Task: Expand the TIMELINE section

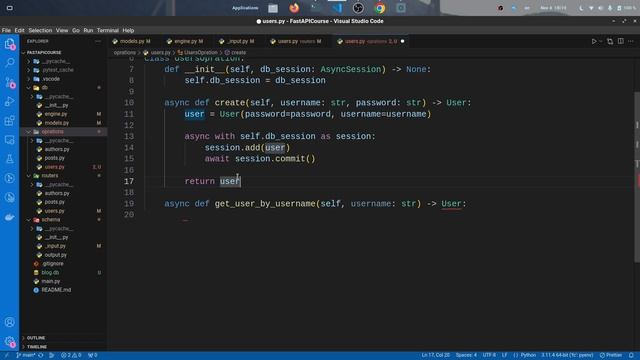Action: pos(37,347)
